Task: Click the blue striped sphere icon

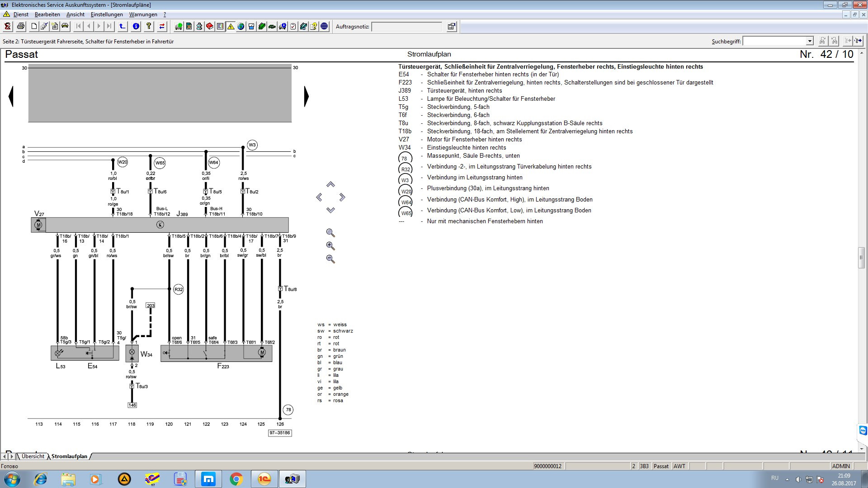Action: (324, 26)
